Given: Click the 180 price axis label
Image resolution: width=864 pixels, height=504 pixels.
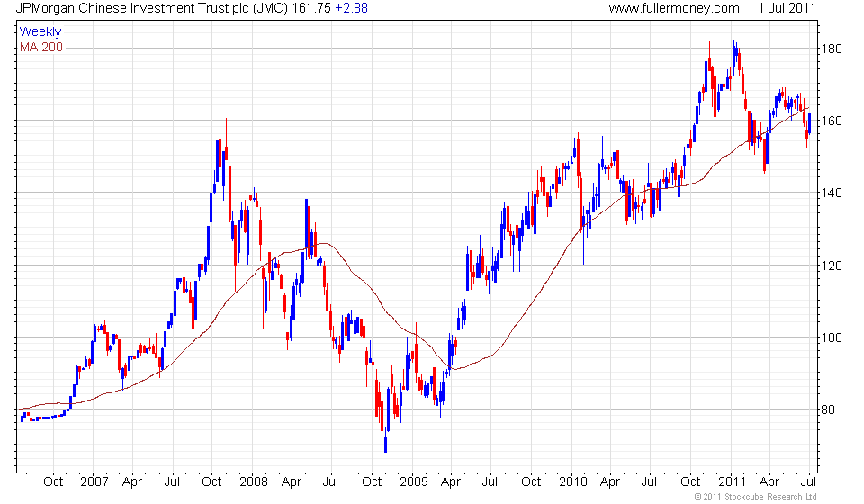Looking at the screenshot, I should click(832, 49).
